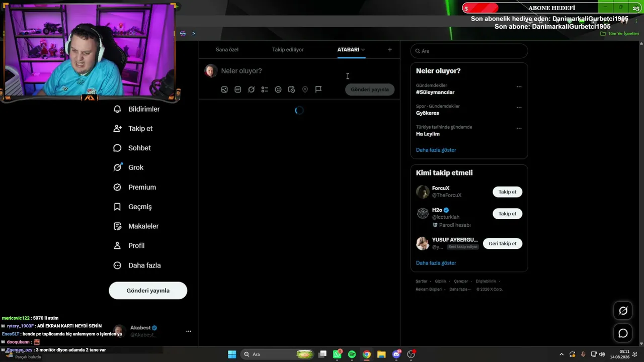644x362 pixels.
Task: Open the Gizlilik footer link
Action: (441, 282)
